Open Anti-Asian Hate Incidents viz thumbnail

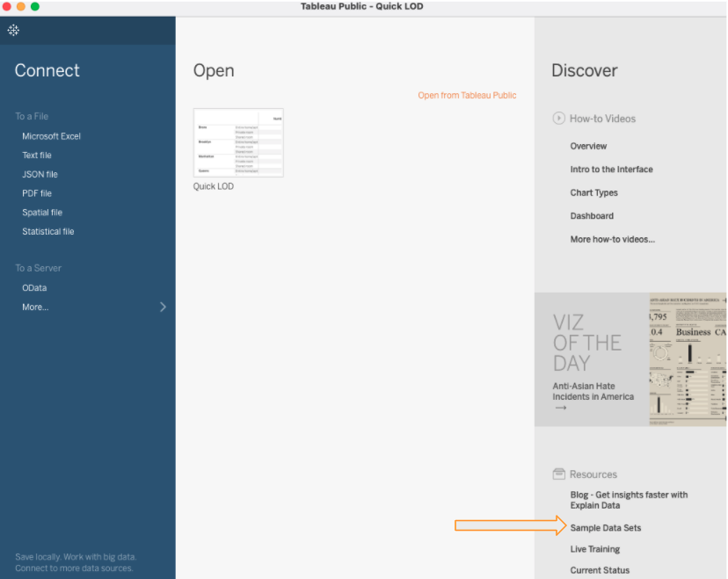[x=688, y=359]
